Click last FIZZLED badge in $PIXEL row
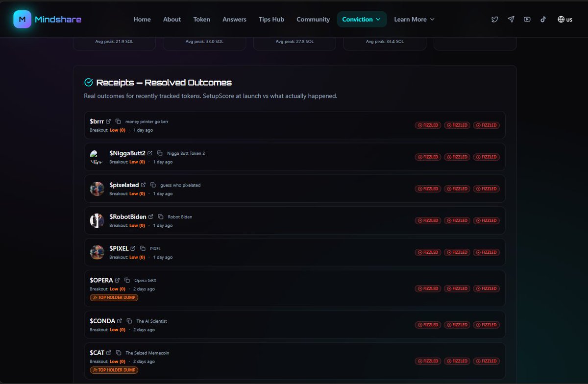The image size is (588, 384). (x=487, y=252)
